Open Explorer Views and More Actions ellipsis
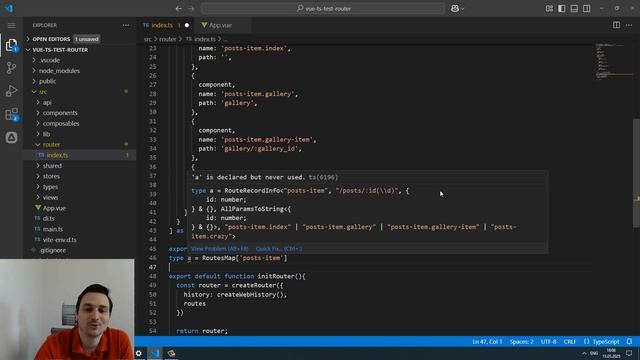 point(126,25)
